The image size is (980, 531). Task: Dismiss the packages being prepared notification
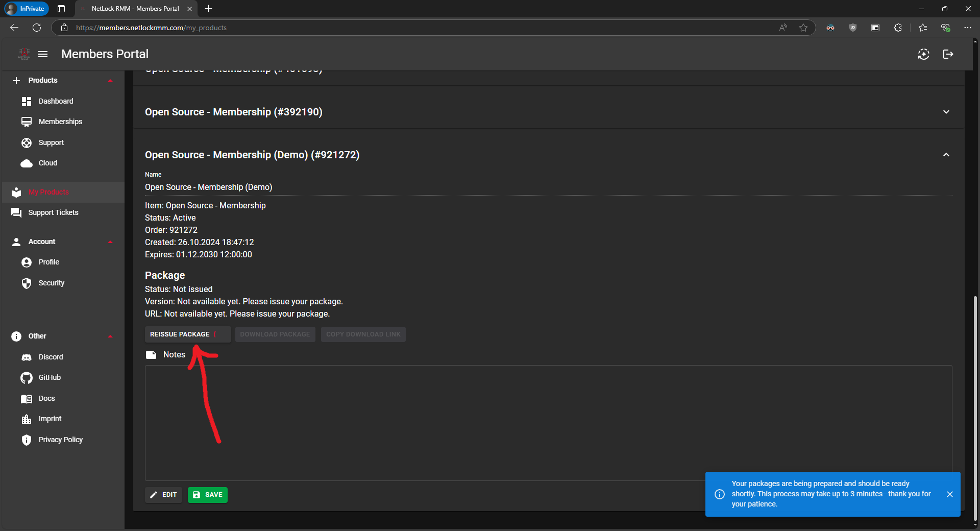[949, 494]
